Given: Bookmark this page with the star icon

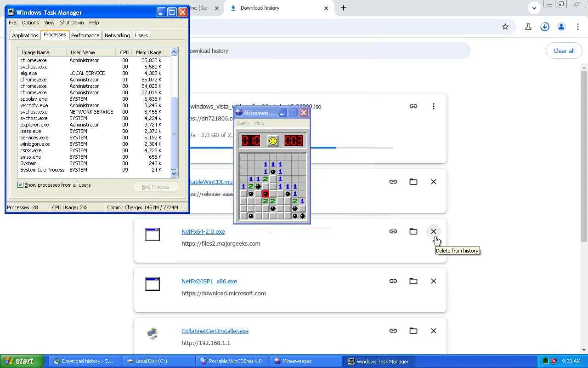Looking at the screenshot, I should tap(505, 27).
